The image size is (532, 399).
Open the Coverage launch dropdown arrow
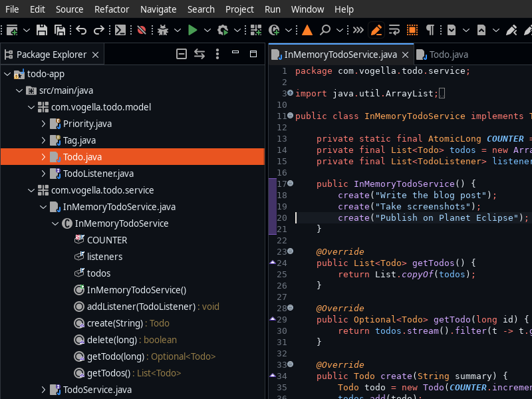[237, 30]
